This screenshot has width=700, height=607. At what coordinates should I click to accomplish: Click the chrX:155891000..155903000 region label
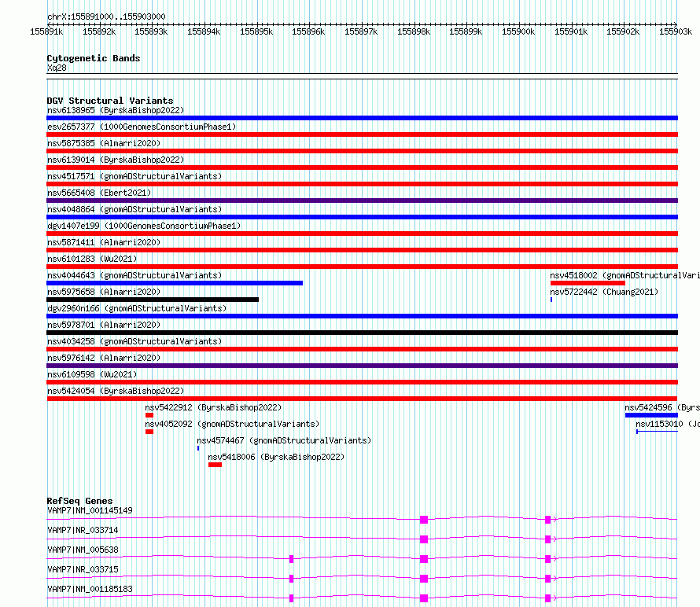tap(106, 17)
